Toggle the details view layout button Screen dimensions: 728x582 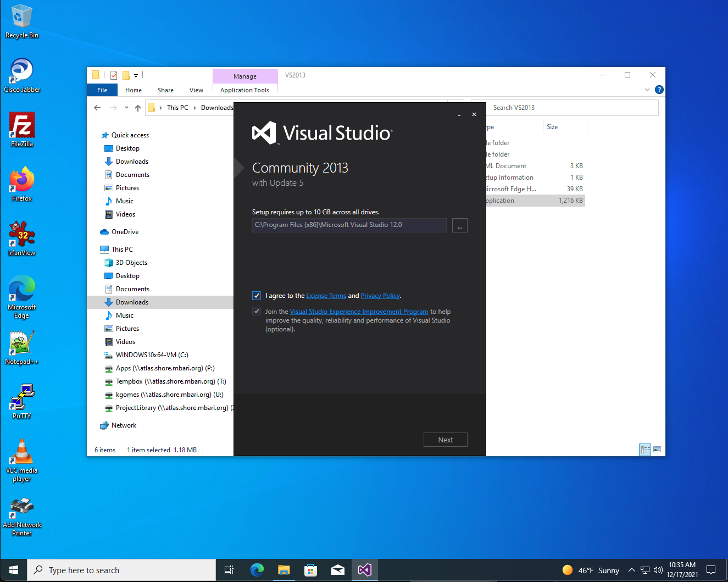pyautogui.click(x=646, y=450)
